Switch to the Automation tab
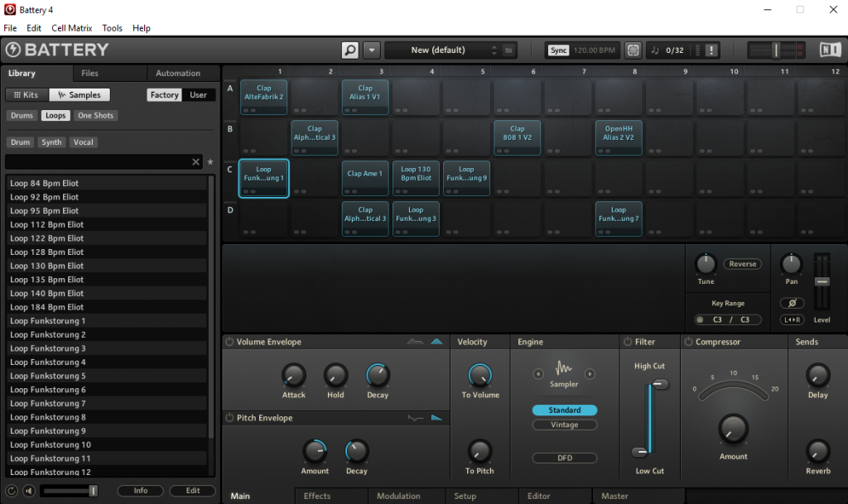This screenshot has height=504, width=848. pos(178,74)
